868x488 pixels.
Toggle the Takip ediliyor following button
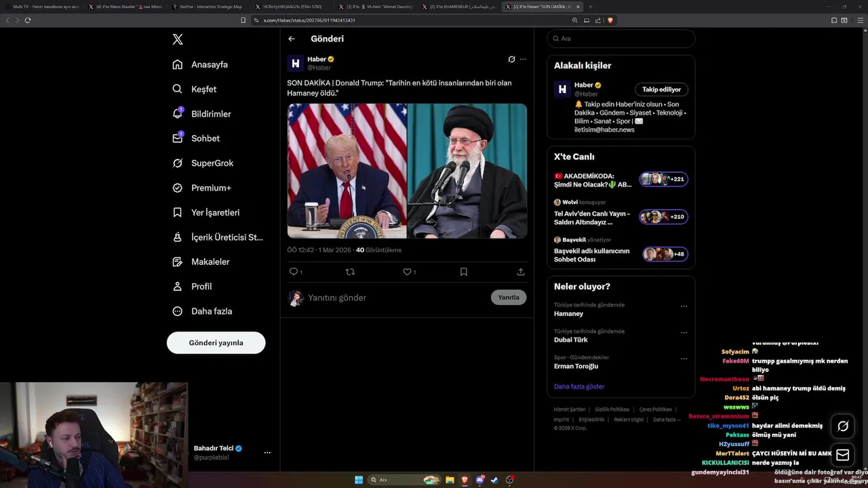click(662, 89)
